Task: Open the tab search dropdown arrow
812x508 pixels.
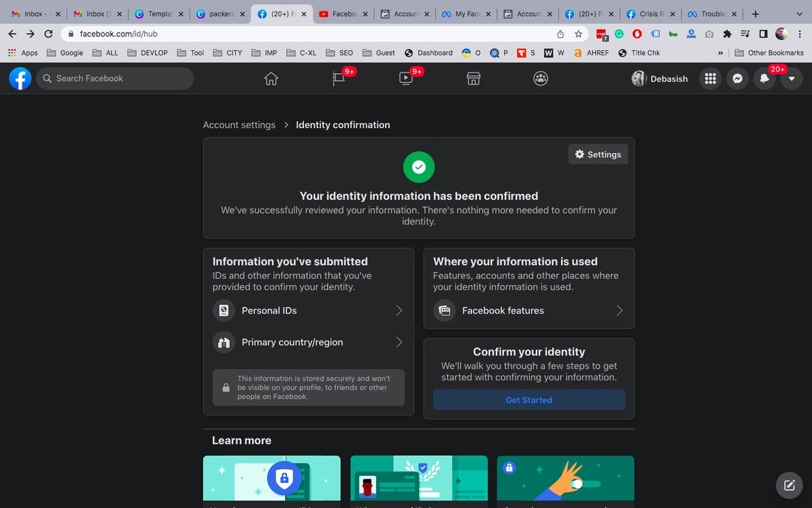Action: pos(799,14)
